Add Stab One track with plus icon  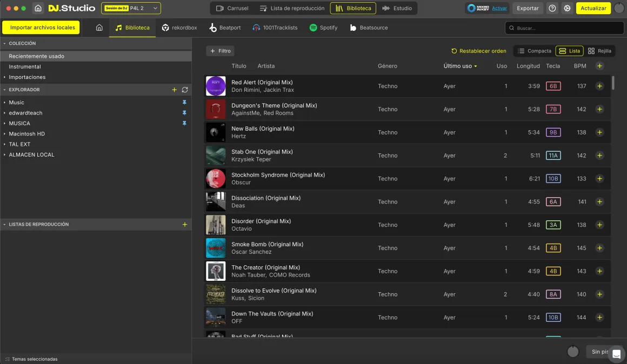click(x=599, y=156)
